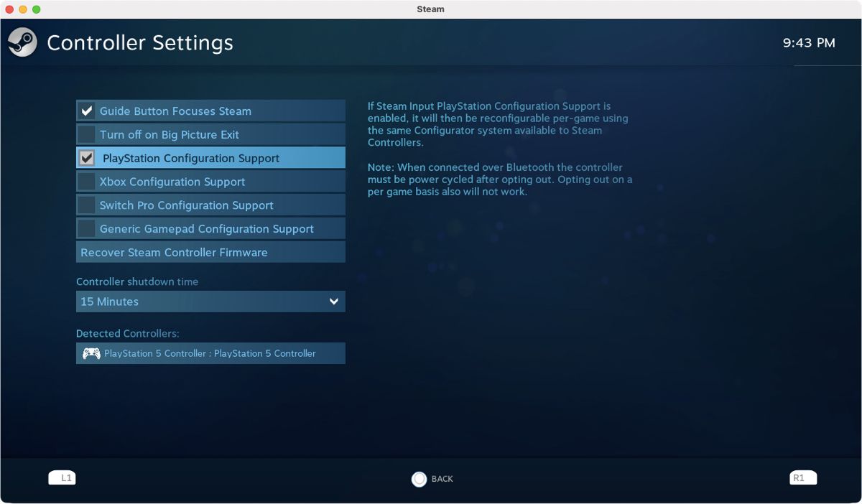This screenshot has width=862, height=504.
Task: Select the detected PlayStation 5 Controller entry
Action: pyautogui.click(x=210, y=353)
